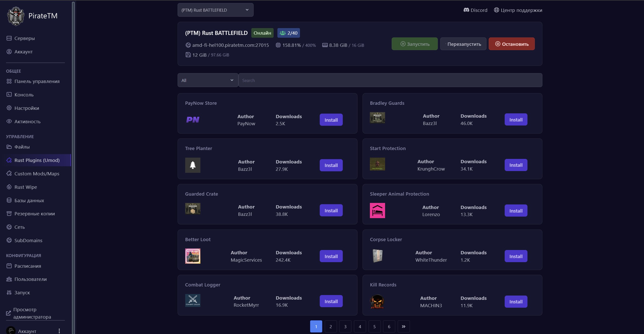Viewport: 644px width, 334px height.
Task: Click the Rust Wipe flame icon
Action: pyautogui.click(x=9, y=187)
